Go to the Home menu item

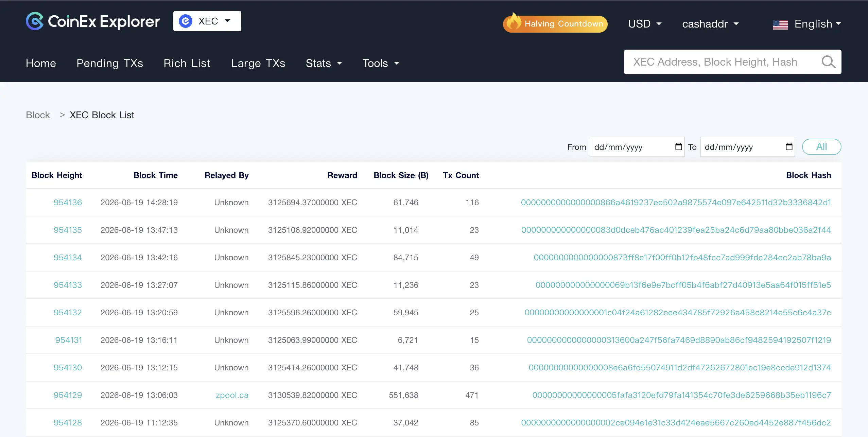point(41,63)
